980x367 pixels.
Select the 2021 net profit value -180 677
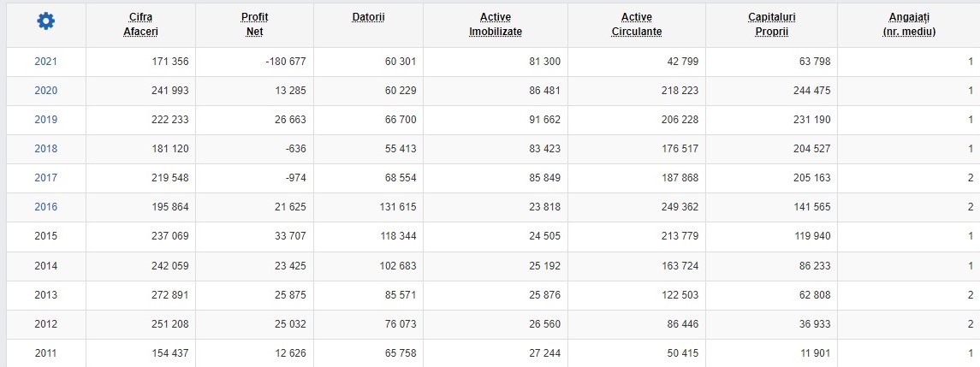(x=286, y=62)
